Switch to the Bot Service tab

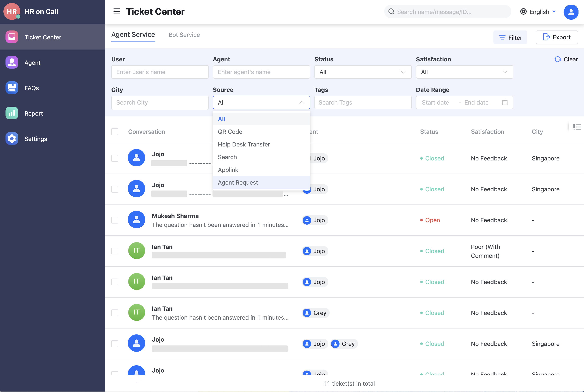[184, 35]
